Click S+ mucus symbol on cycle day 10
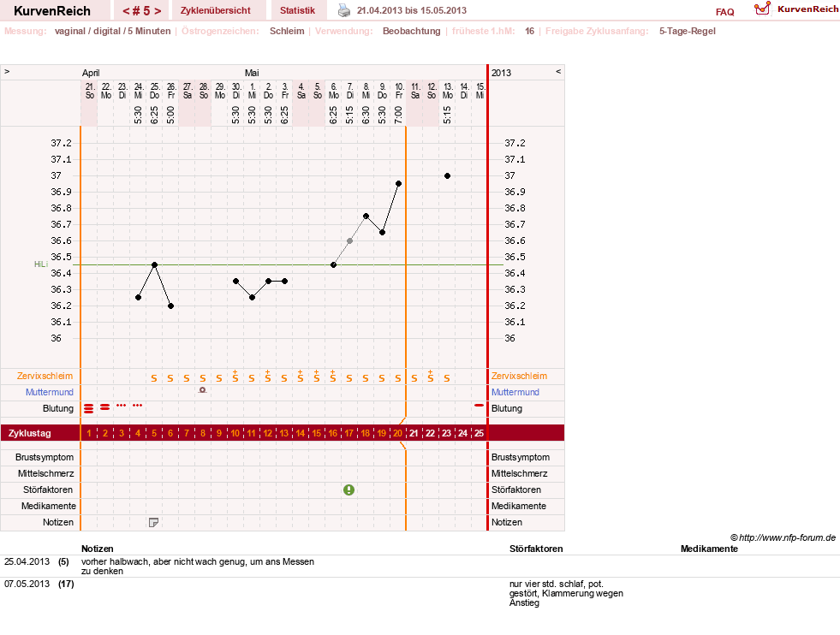This screenshot has width=840, height=635. pyautogui.click(x=235, y=376)
